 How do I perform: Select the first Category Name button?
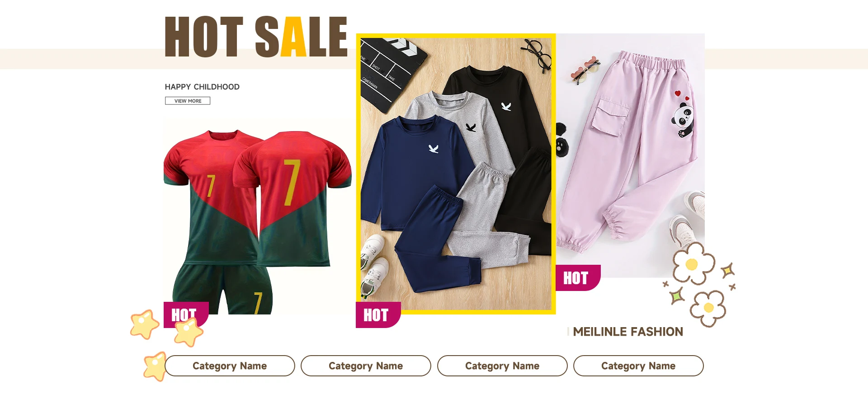click(x=230, y=366)
